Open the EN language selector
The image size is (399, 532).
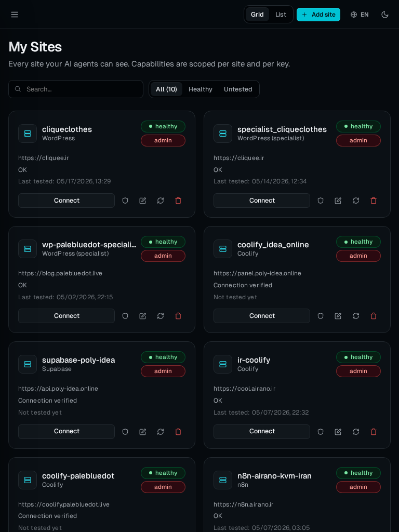click(x=360, y=15)
